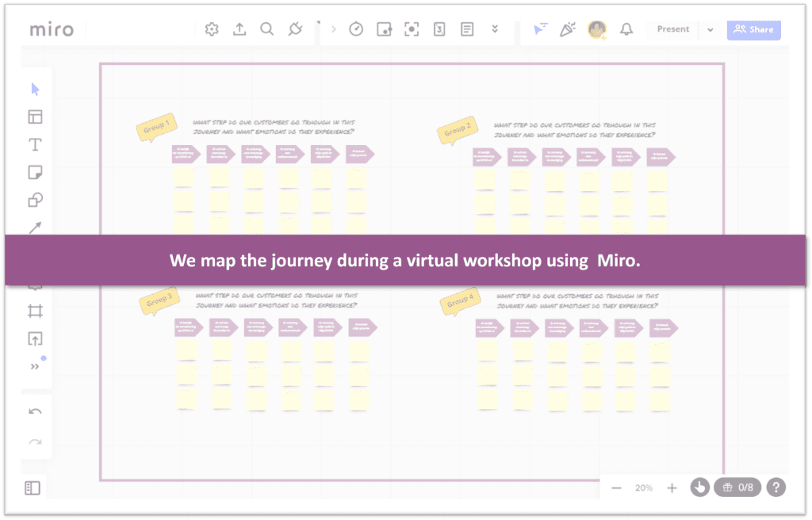The image size is (812, 520).
Task: Open board settings gear icon
Action: [x=212, y=29]
